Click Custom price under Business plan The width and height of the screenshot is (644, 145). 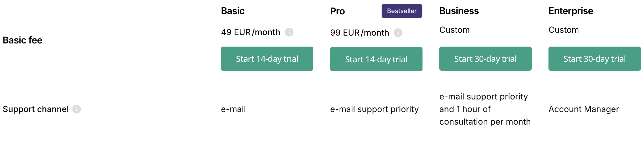(x=455, y=30)
